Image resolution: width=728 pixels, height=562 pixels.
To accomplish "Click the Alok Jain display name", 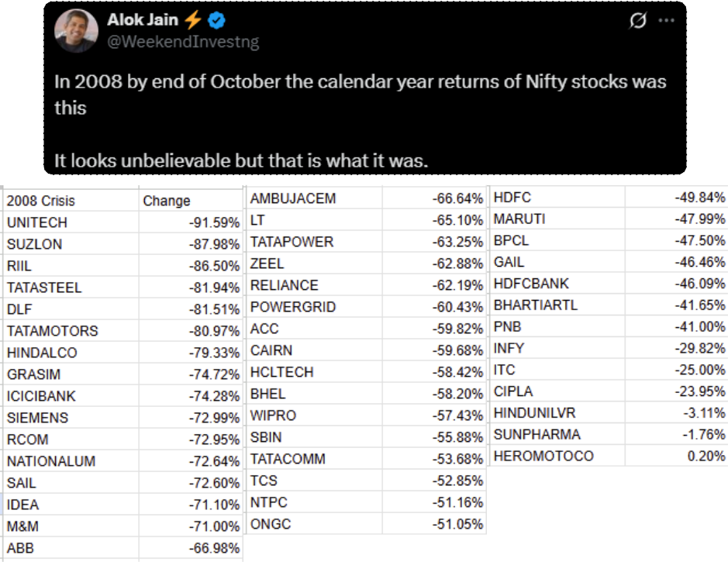I will tap(143, 21).
